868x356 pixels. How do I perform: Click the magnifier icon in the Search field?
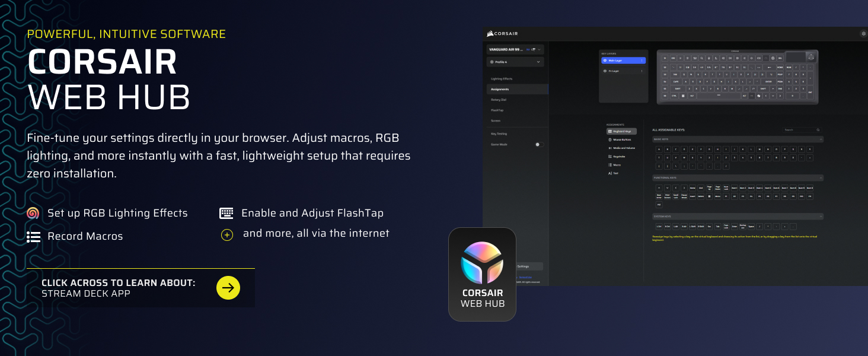[818, 129]
